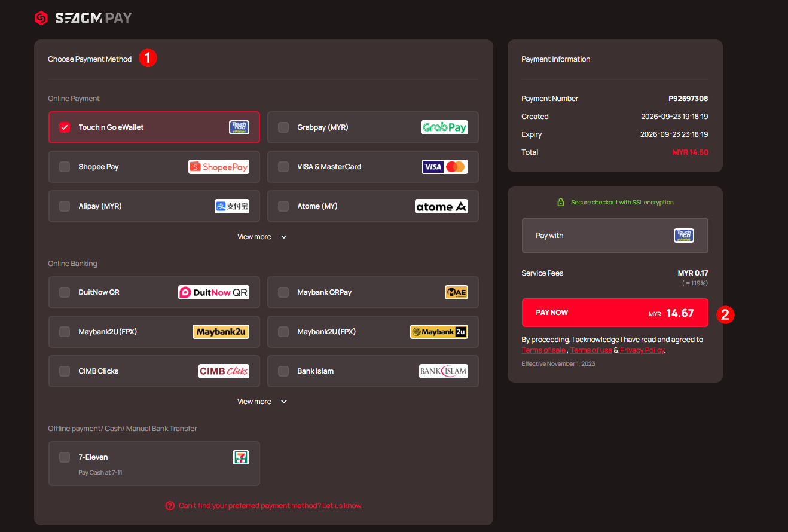The height and width of the screenshot is (532, 788).
Task: Click the Atome logo icon
Action: (441, 206)
